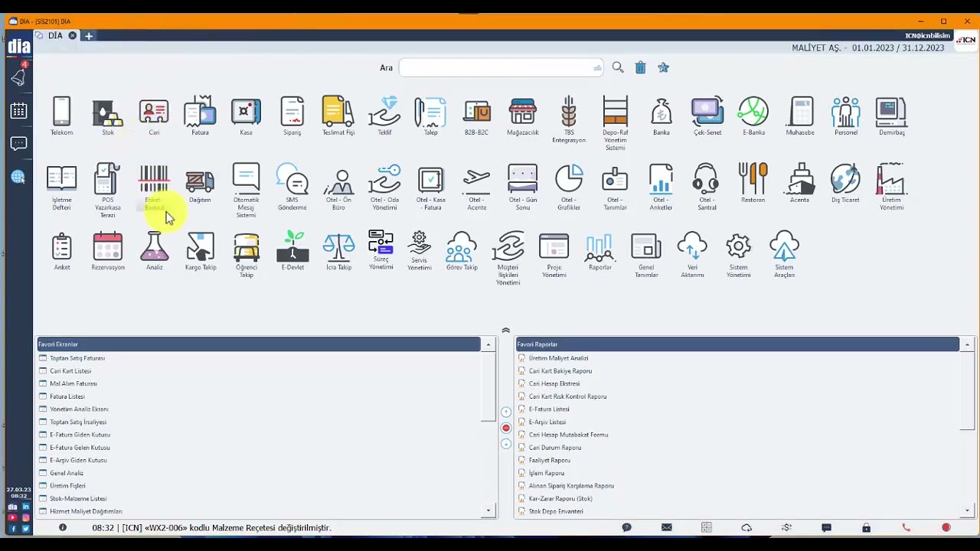
Task: Open the Analiz module
Action: tap(154, 251)
